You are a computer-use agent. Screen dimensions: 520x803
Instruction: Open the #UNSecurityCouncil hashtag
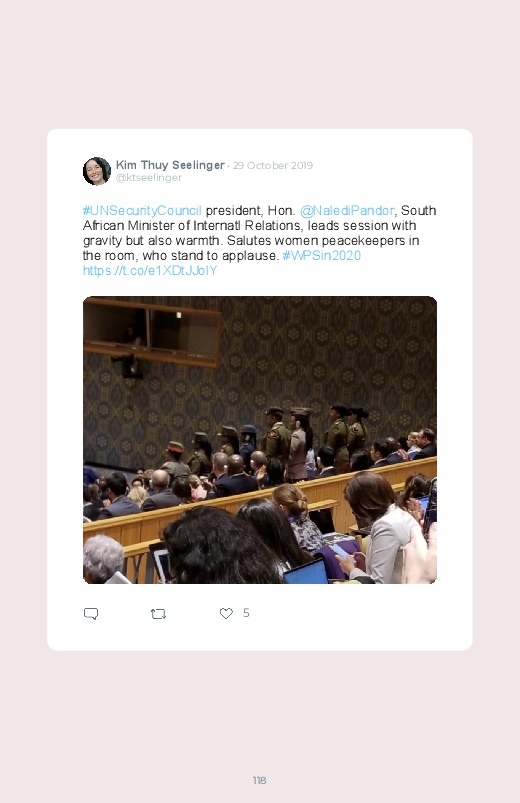pyautogui.click(x=142, y=210)
